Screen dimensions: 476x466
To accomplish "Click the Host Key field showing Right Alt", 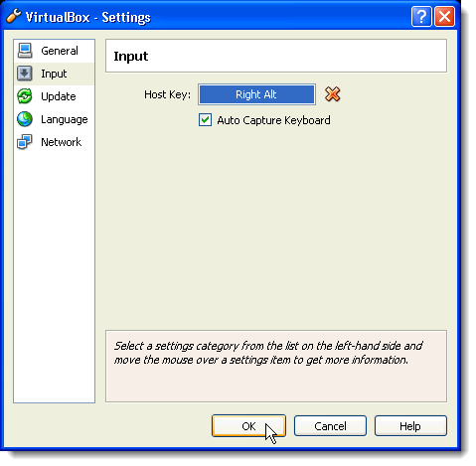I will (256, 94).
